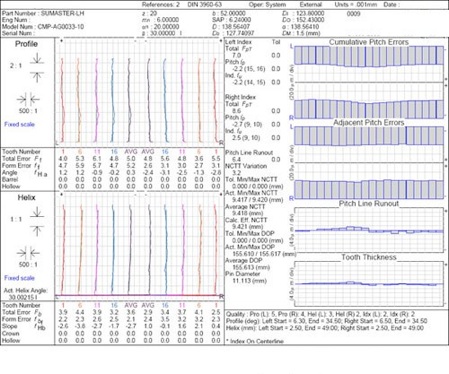
Task: Click Helix Slope value -3.8 for tooth 6
Action: [79, 326]
